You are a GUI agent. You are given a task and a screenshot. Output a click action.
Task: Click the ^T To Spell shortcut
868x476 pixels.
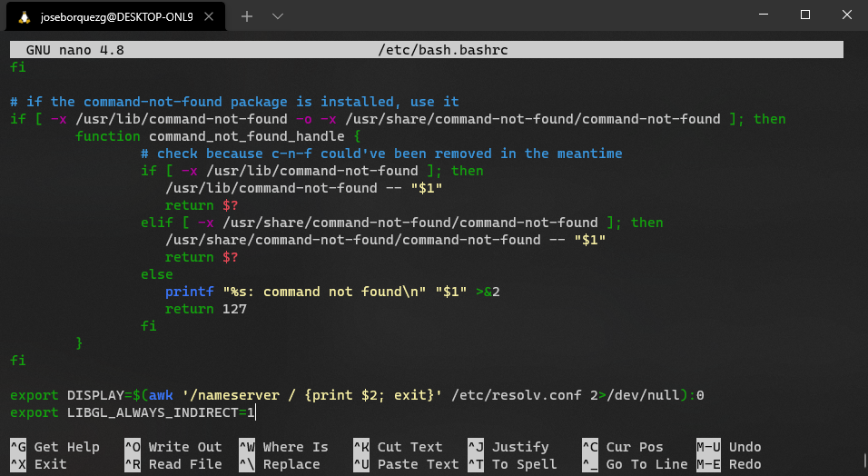coord(512,464)
